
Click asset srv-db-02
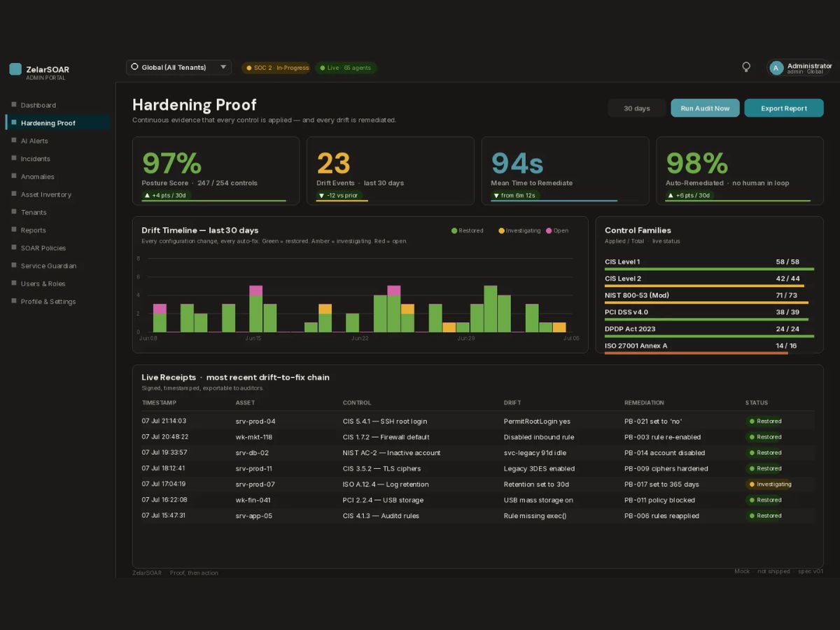[252, 453]
